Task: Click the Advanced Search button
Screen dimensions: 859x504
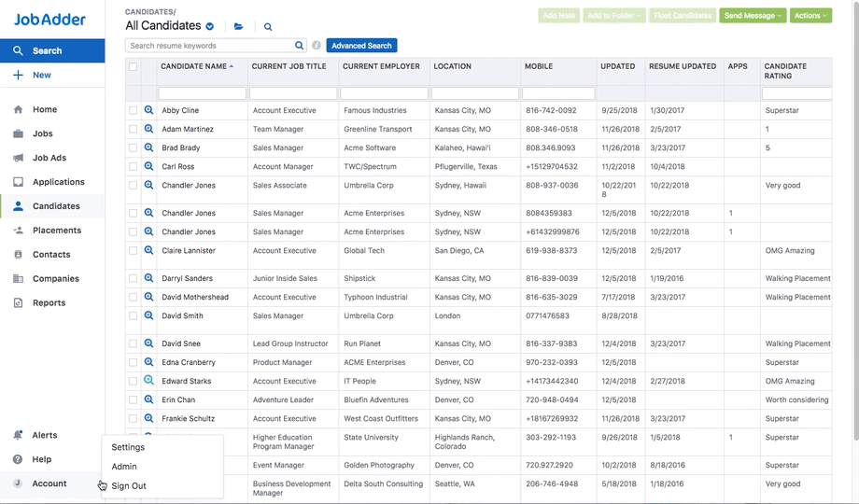Action: coord(361,46)
